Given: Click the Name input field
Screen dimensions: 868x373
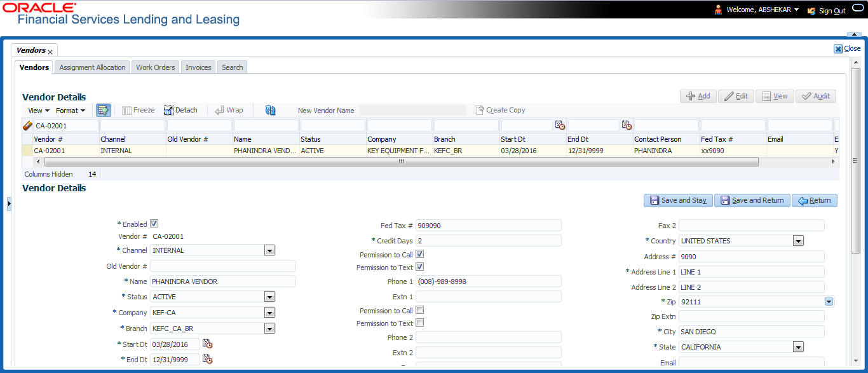Looking at the screenshot, I should 223,281.
